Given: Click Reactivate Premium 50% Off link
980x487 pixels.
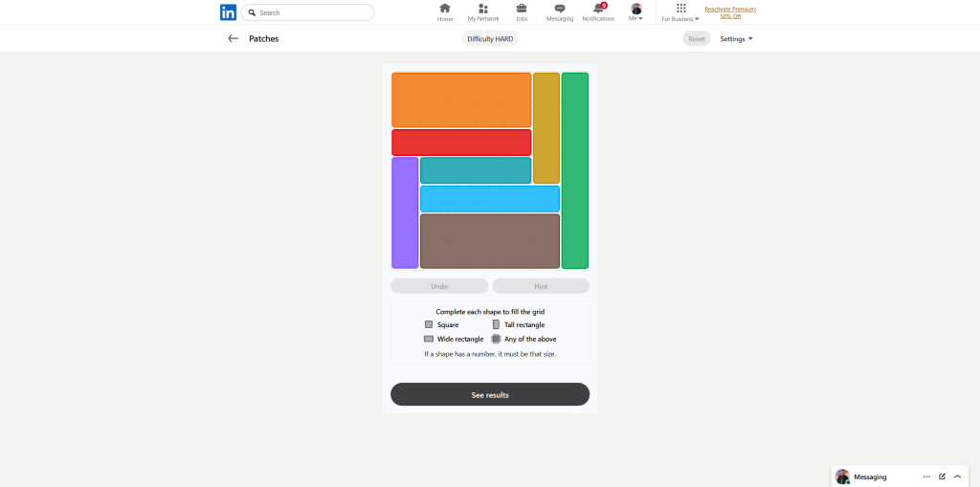Looking at the screenshot, I should [730, 12].
